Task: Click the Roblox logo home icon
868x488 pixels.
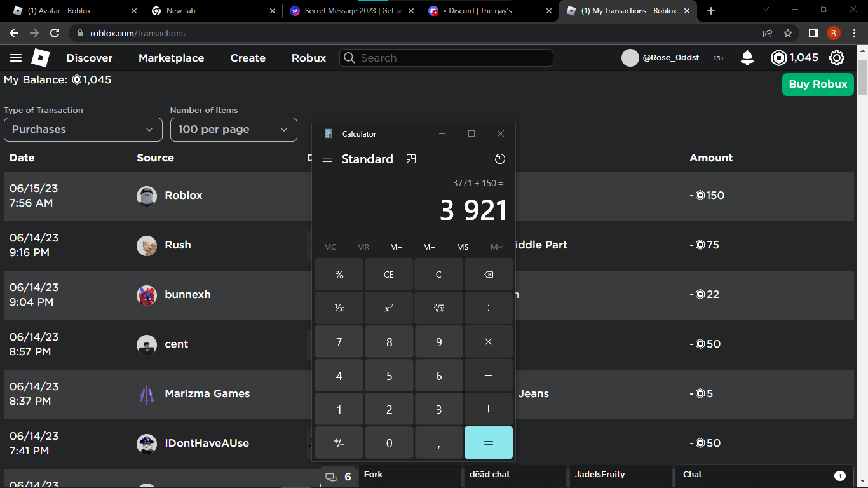Action: click(x=41, y=58)
